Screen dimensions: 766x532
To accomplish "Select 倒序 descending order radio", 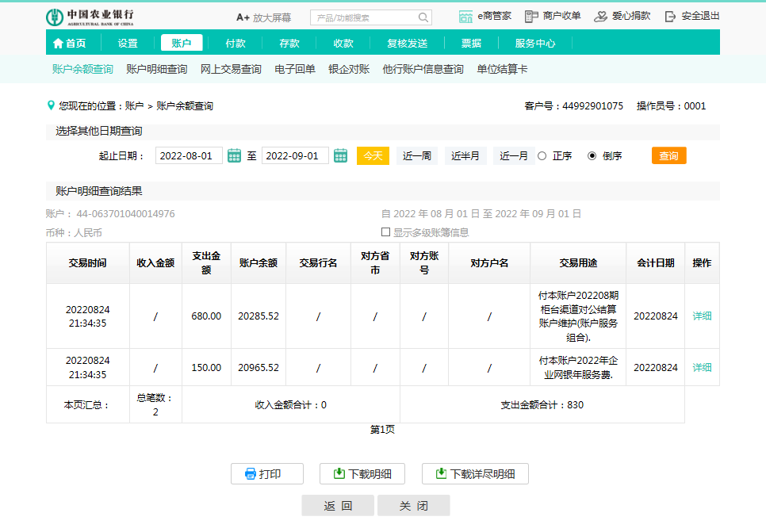I will pos(592,156).
